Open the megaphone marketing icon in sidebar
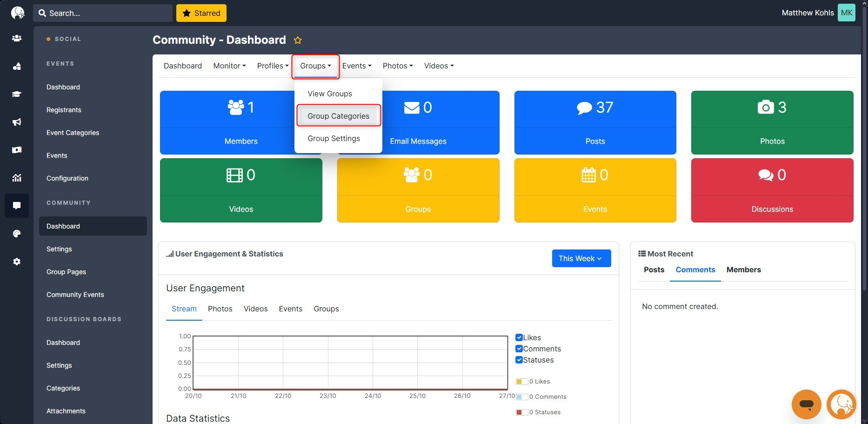 17,122
